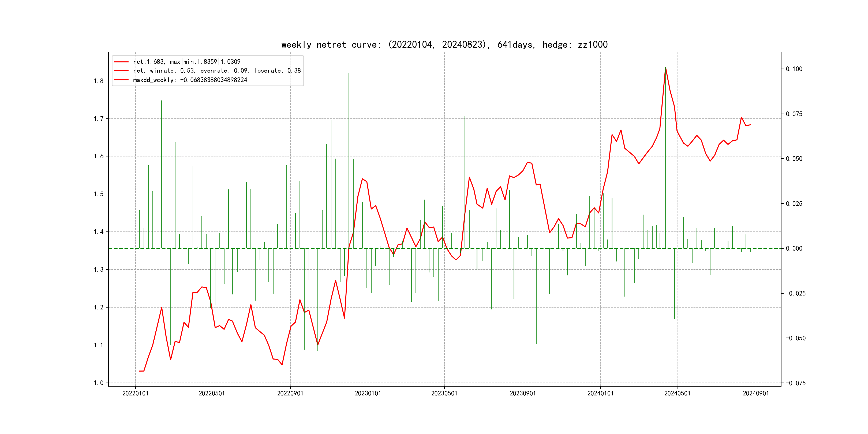868x434 pixels.
Task: Click the chart title text
Action: pyautogui.click(x=444, y=44)
